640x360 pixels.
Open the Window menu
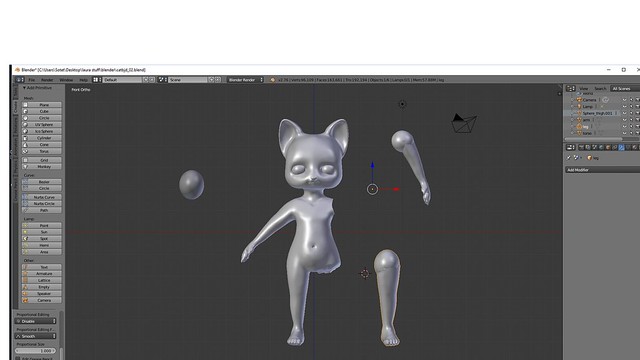[x=66, y=80]
